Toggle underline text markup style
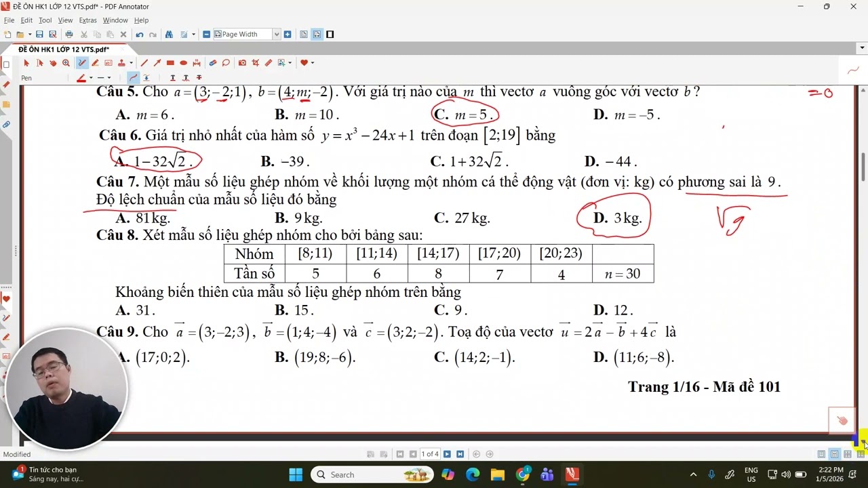Screen dimensions: 868x488 pos(173,78)
